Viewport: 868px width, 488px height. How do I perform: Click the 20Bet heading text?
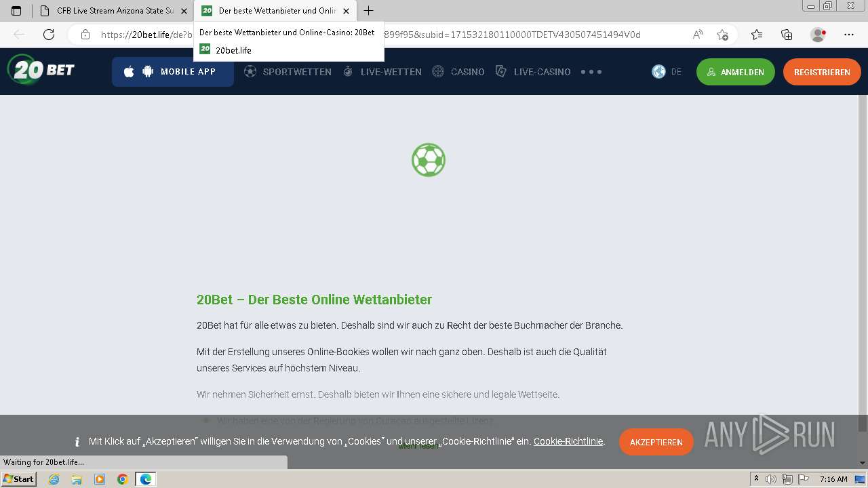pyautogui.click(x=314, y=300)
